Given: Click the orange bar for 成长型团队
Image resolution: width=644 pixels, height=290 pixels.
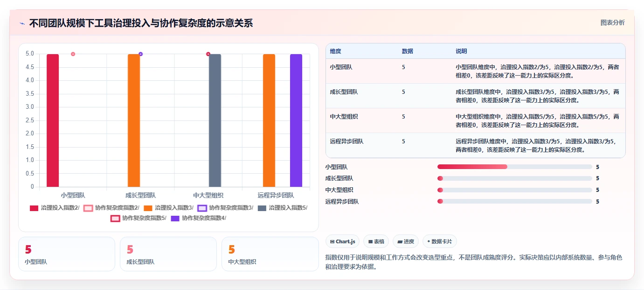Looking at the screenshot, I should tap(134, 120).
